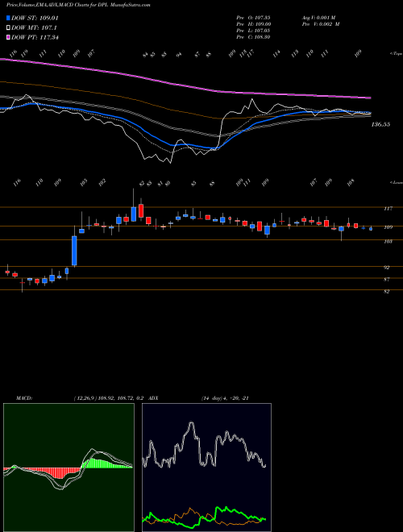Click the 'Pre O: 107.35' open value

(253, 17)
